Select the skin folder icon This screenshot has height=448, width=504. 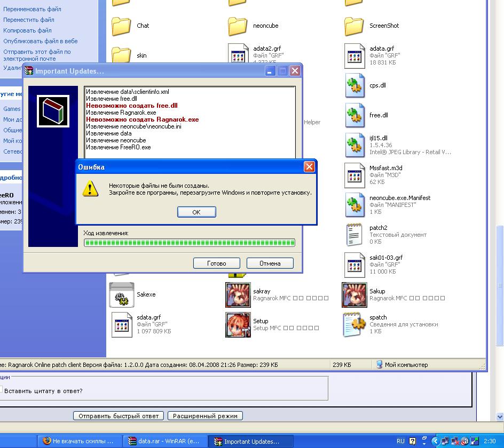click(x=121, y=54)
